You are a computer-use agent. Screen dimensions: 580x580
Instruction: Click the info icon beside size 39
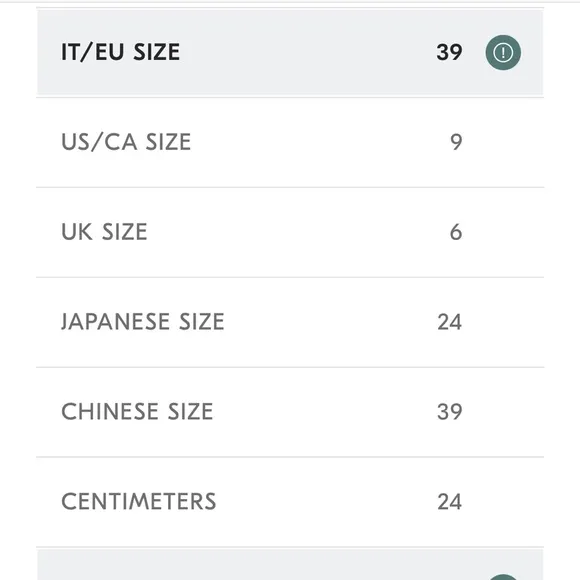point(503,52)
